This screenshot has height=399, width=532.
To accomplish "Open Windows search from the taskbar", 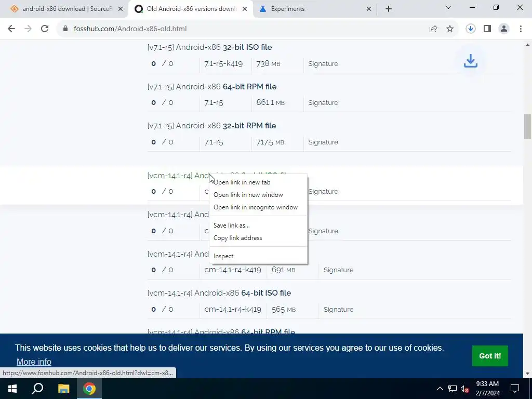I will point(37,389).
